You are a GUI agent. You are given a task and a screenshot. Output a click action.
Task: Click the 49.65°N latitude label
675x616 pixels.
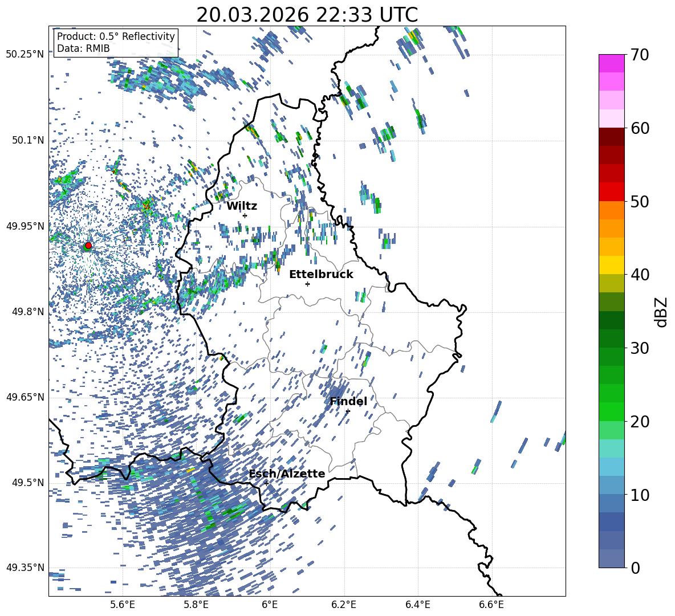[25, 397]
